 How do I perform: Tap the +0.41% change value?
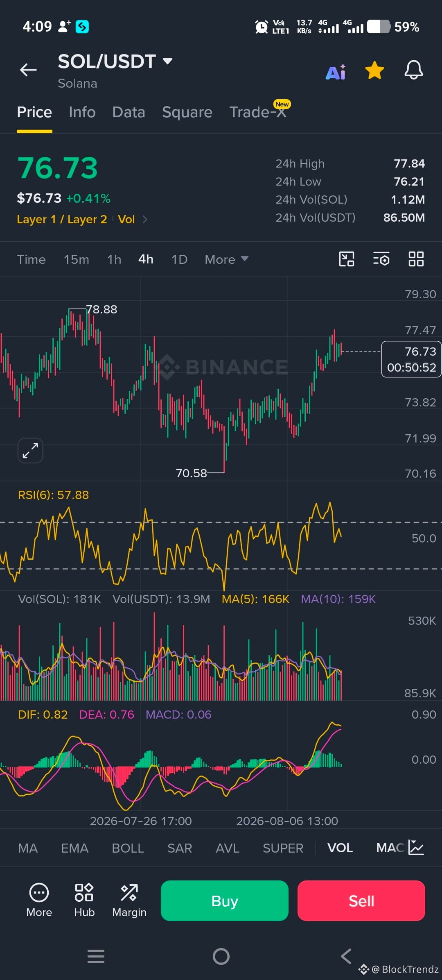coord(88,199)
